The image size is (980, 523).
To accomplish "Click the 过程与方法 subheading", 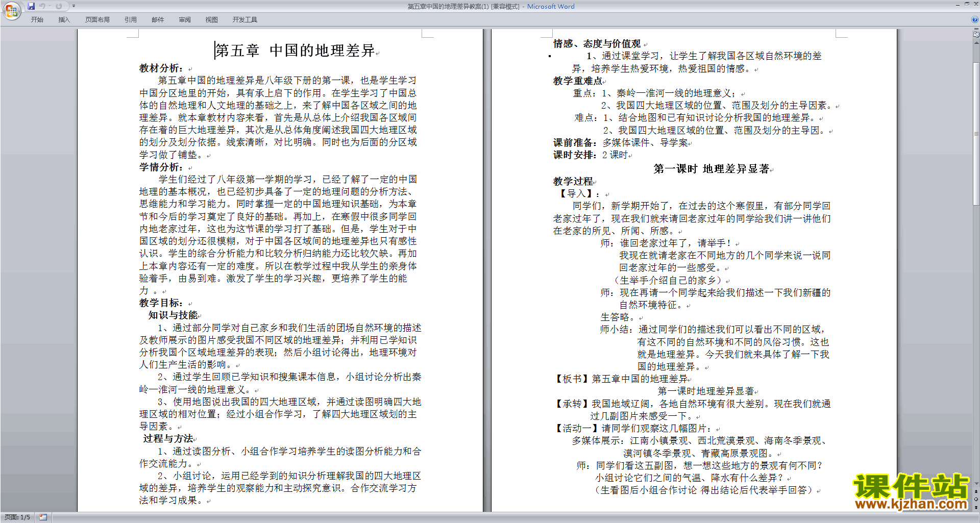I will coord(168,439).
